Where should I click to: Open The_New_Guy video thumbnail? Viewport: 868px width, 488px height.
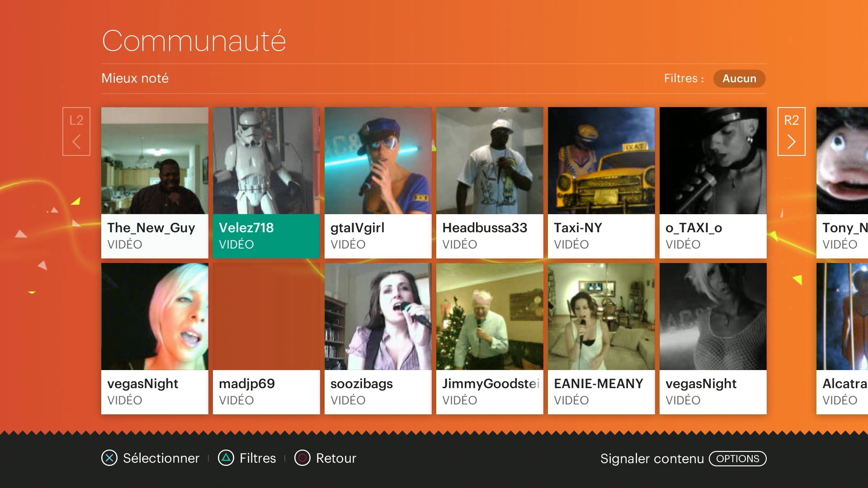point(155,182)
